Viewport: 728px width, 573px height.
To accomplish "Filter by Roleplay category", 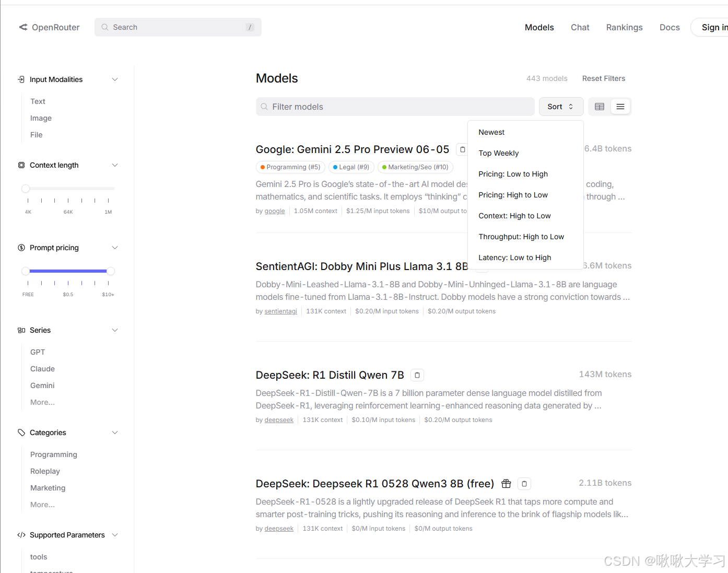I will (x=45, y=471).
